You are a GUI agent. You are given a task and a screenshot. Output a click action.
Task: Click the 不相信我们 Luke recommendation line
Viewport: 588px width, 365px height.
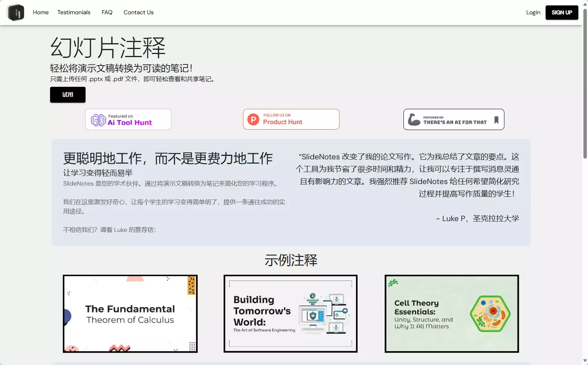pyautogui.click(x=110, y=230)
